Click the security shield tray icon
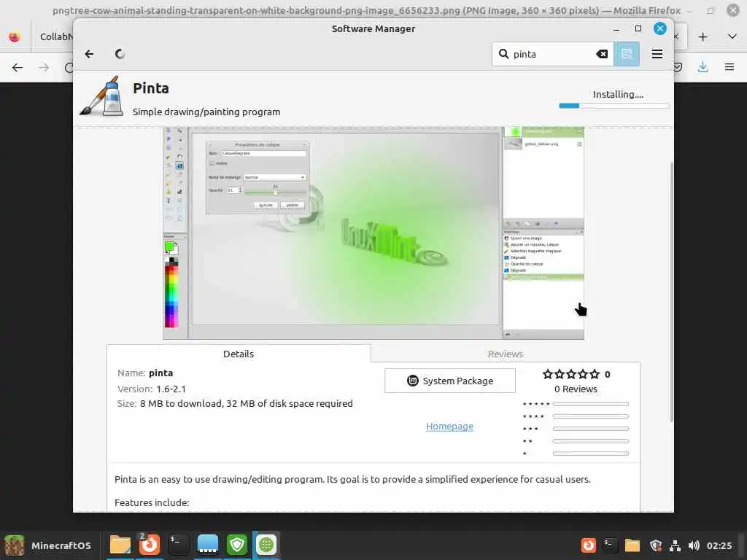 pyautogui.click(x=656, y=545)
